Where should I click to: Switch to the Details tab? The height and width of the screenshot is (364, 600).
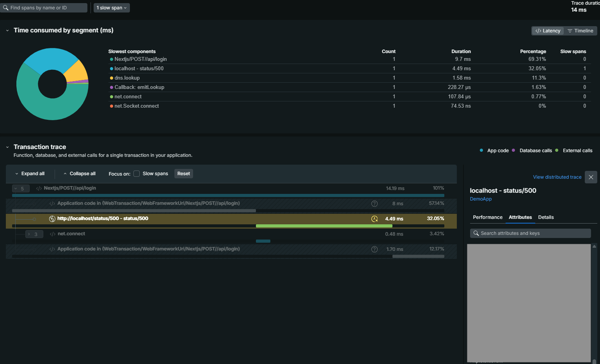[x=546, y=217]
